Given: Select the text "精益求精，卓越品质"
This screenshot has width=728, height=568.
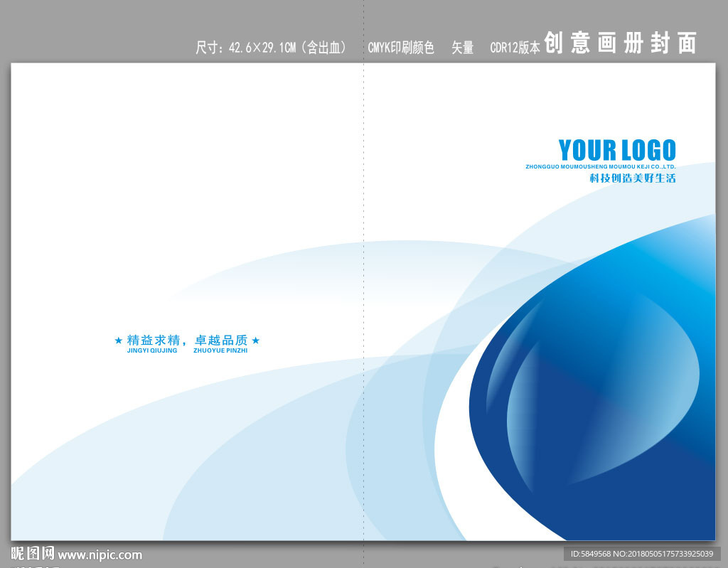Looking at the screenshot, I should (x=187, y=341).
